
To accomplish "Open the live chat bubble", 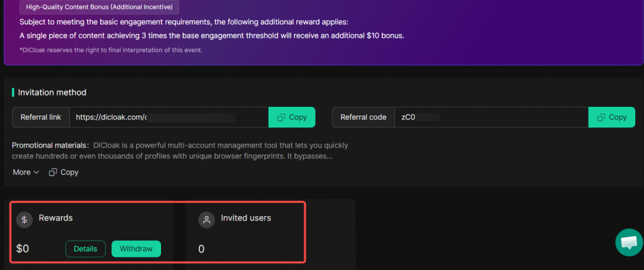I will click(629, 242).
